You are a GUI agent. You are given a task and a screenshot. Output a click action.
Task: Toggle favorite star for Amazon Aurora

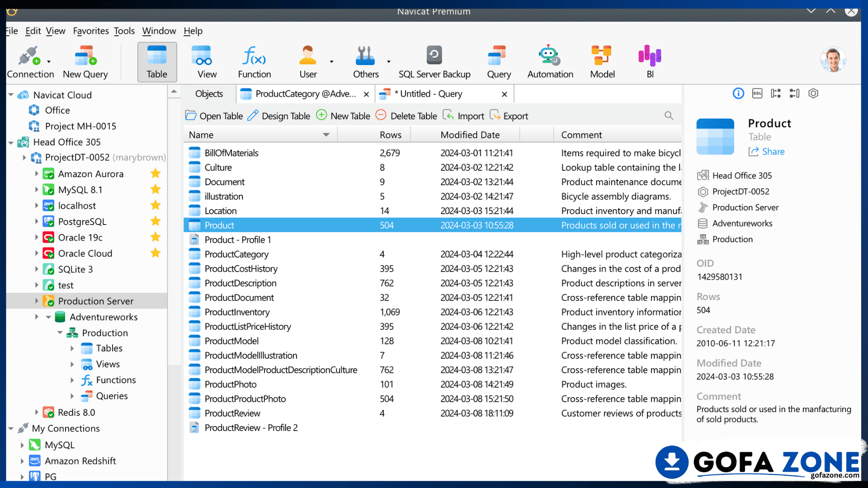(156, 174)
